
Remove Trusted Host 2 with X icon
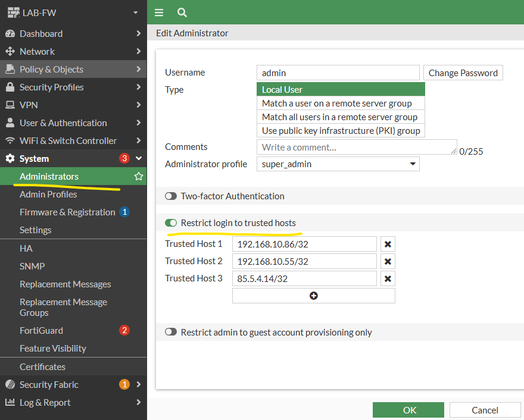(388, 261)
